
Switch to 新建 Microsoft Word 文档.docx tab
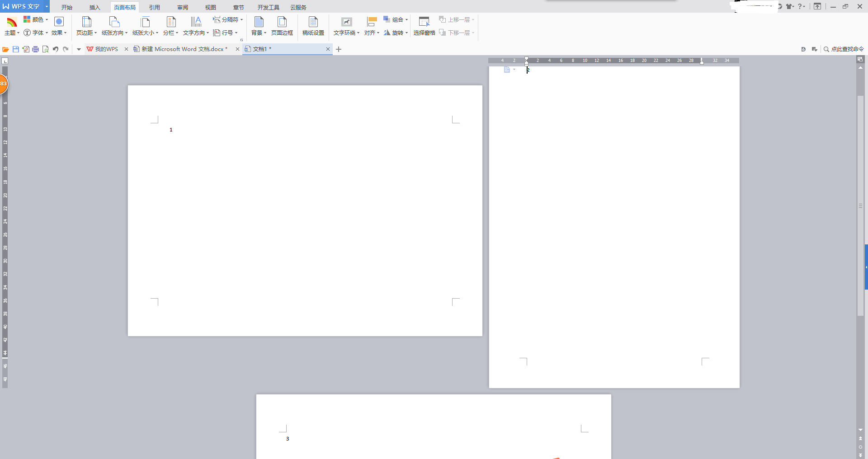pyautogui.click(x=181, y=49)
